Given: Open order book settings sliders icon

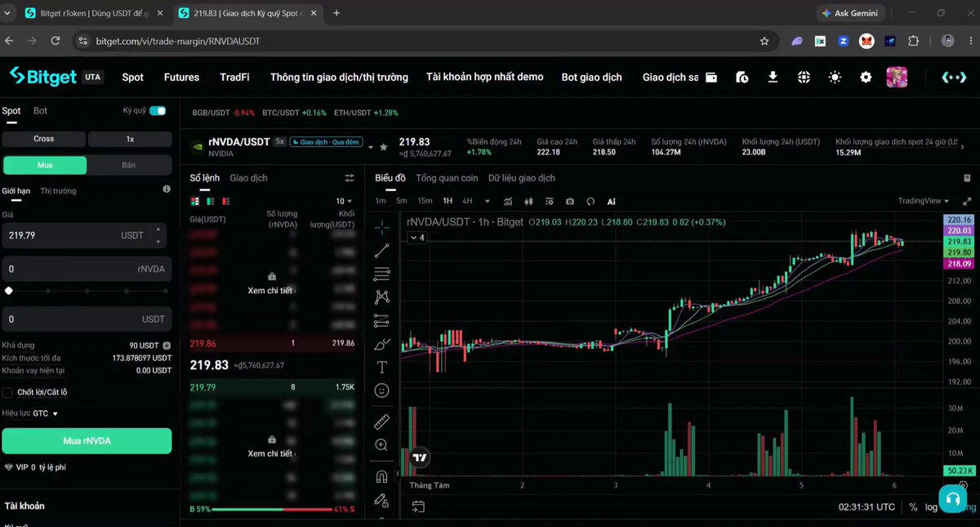Looking at the screenshot, I should point(350,178).
